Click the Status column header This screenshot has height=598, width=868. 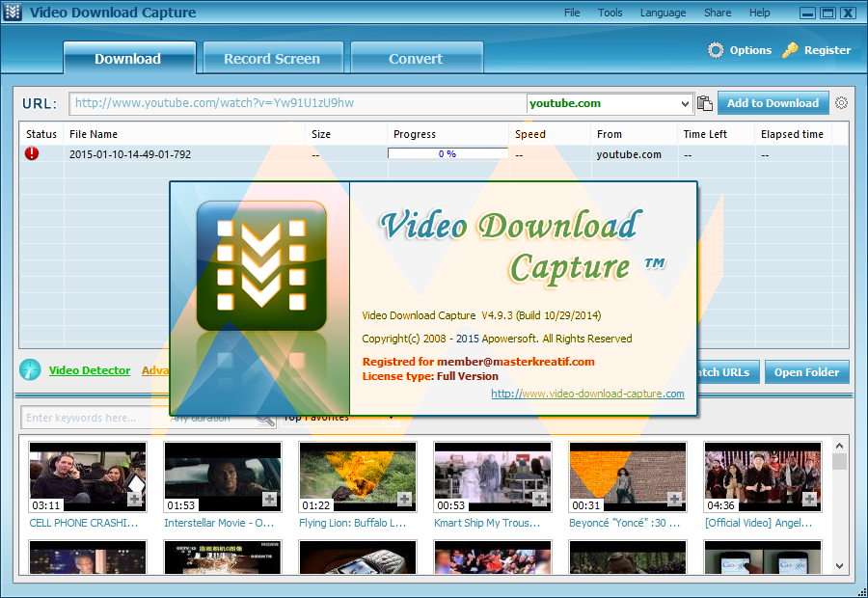click(41, 134)
